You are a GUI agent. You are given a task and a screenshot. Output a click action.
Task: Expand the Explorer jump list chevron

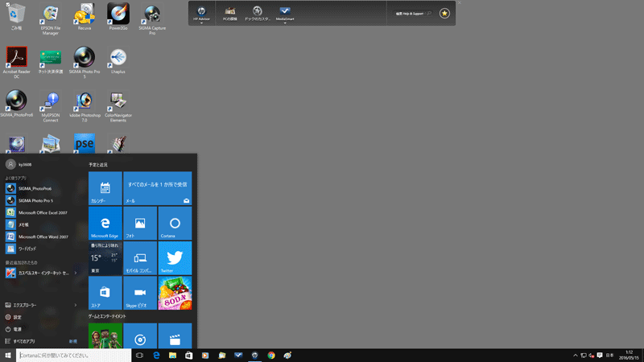(x=76, y=305)
